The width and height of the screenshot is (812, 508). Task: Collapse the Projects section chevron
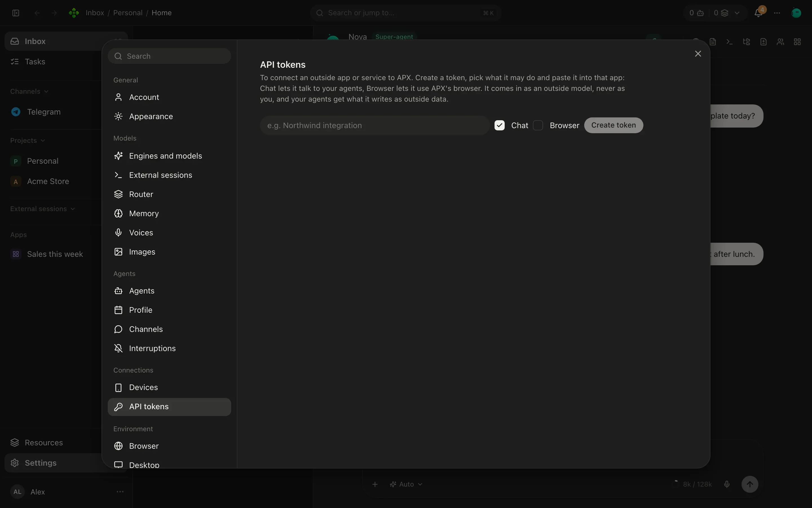[x=43, y=141]
